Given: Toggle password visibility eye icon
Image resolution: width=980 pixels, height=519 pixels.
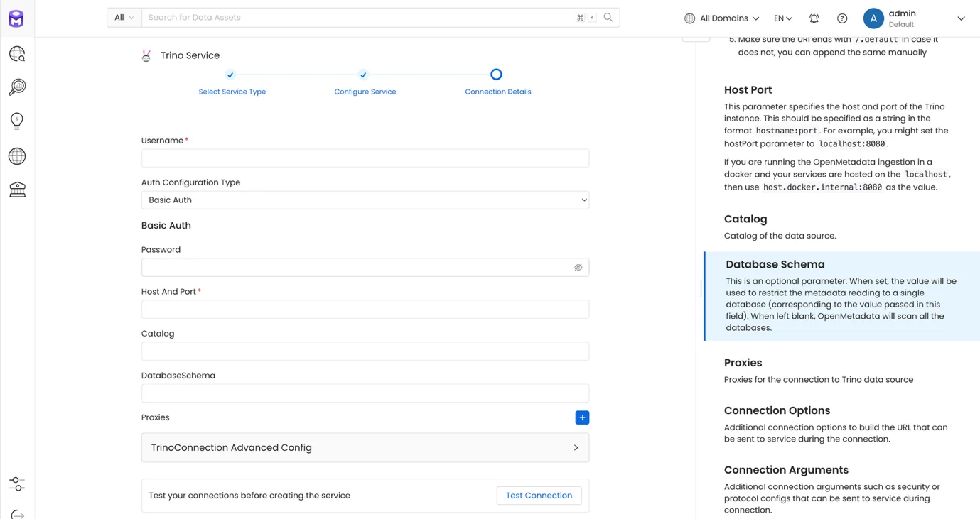Looking at the screenshot, I should point(578,268).
